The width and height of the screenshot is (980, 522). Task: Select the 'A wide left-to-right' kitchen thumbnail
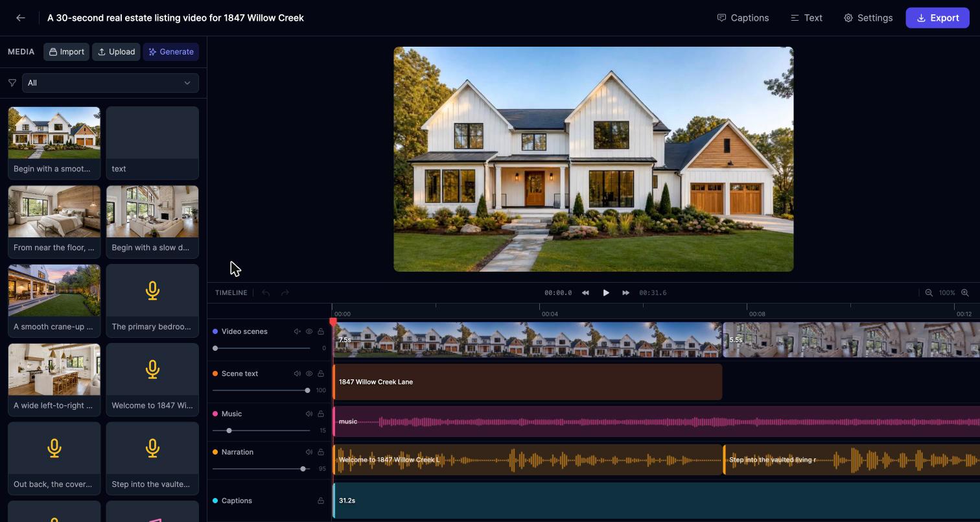[54, 380]
